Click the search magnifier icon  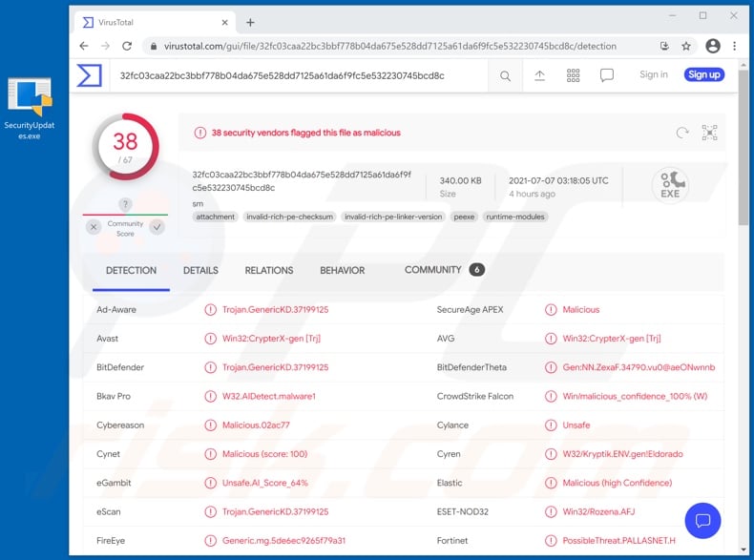505,76
